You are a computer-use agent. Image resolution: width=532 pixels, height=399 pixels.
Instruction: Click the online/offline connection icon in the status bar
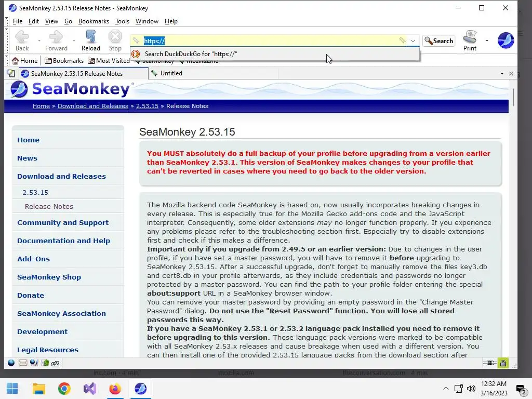pyautogui.click(x=489, y=363)
